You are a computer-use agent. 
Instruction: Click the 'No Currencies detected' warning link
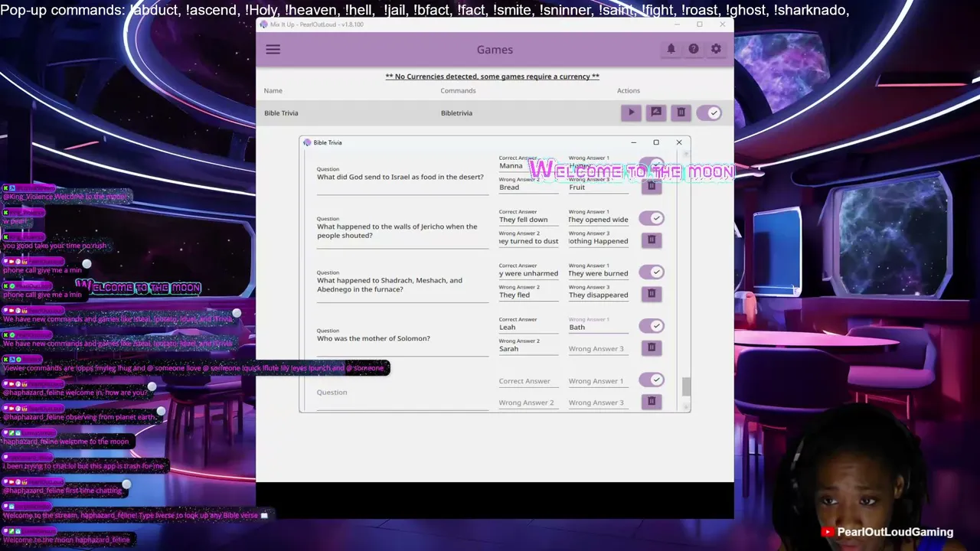(x=492, y=77)
